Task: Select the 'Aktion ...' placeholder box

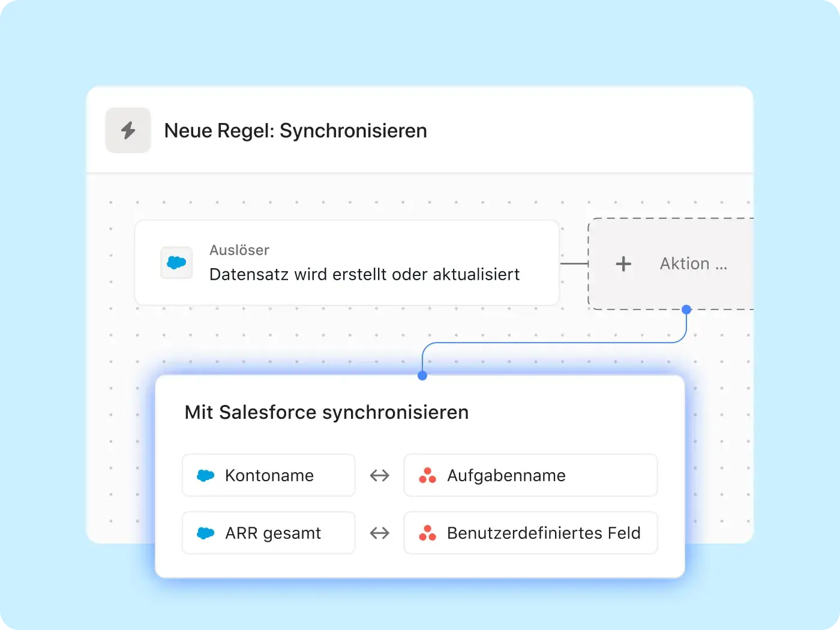Action: (x=671, y=264)
